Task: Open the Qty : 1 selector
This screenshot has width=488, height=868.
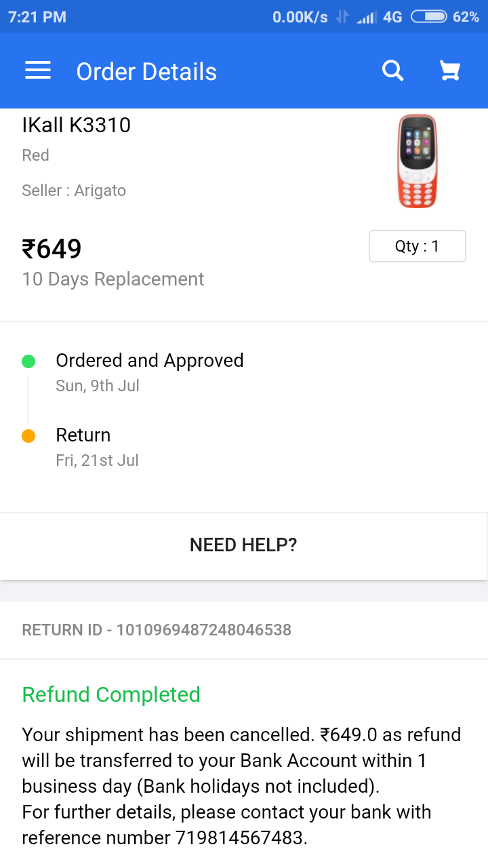Action: click(x=417, y=246)
